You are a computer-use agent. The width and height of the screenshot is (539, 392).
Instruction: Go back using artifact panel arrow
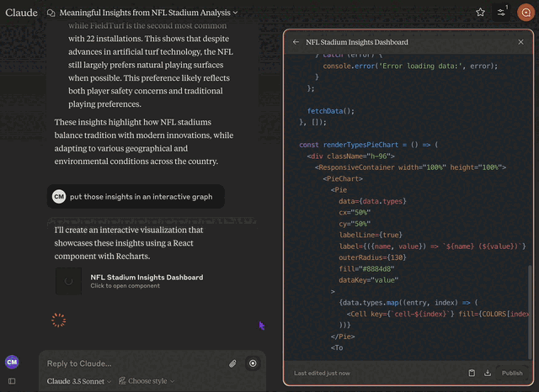point(296,42)
